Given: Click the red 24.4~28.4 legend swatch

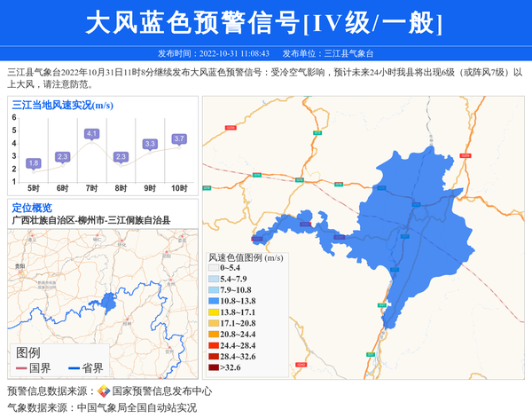Looking at the screenshot, I should pyautogui.click(x=214, y=345).
